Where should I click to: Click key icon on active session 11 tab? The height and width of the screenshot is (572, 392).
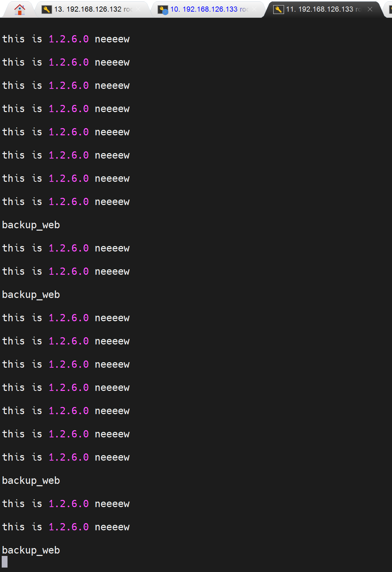(x=278, y=9)
